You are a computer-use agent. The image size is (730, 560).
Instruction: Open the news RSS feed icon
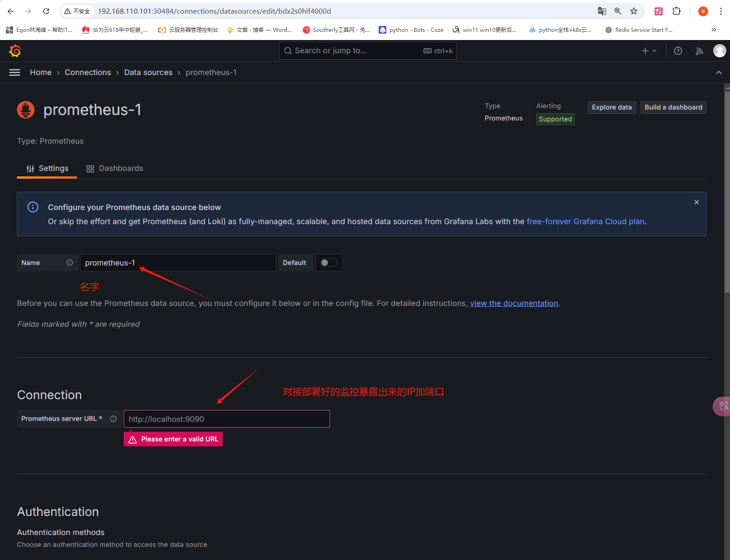(x=699, y=51)
